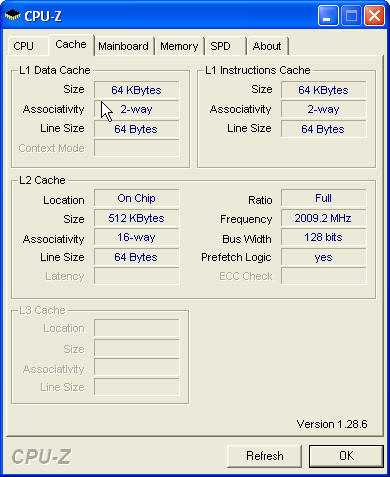
Task: Switch to the CPU tab
Action: point(23,46)
